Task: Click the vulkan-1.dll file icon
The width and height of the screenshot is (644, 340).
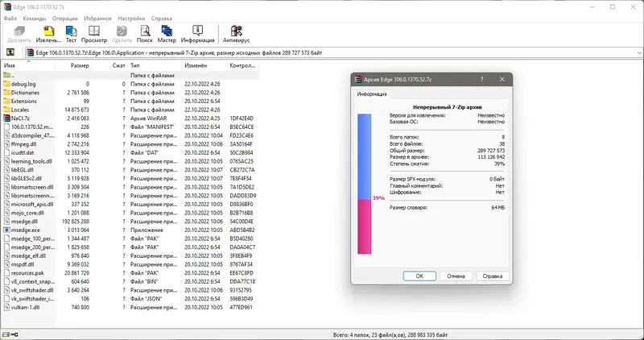Action: (6, 307)
